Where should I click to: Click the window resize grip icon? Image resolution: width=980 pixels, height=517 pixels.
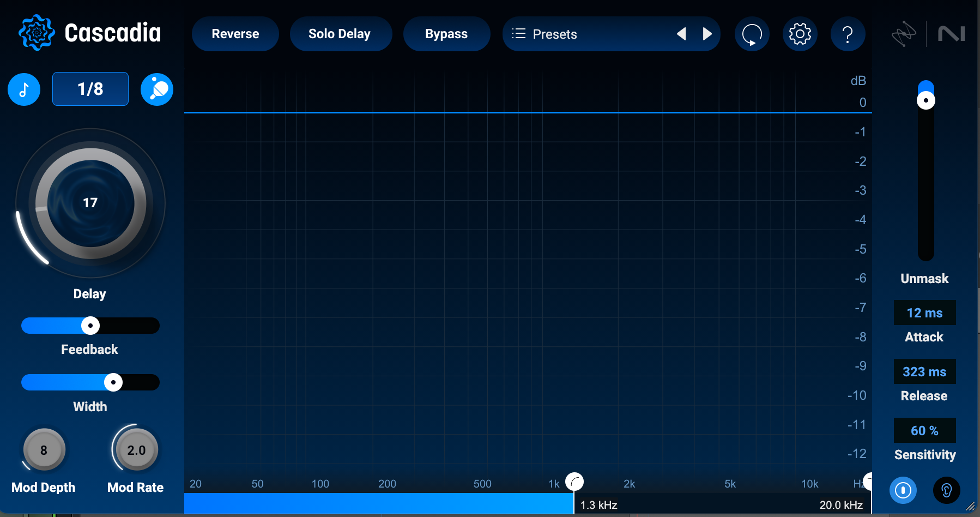pos(971,507)
